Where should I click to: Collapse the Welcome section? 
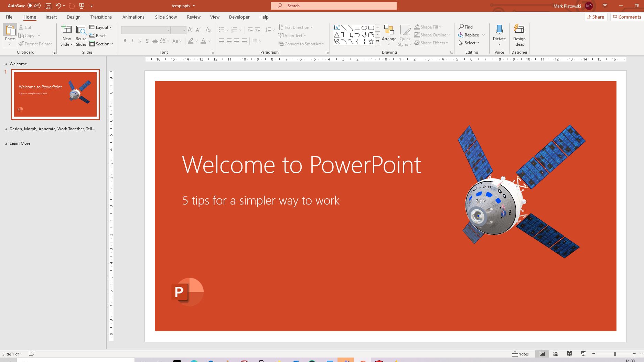[x=6, y=64]
